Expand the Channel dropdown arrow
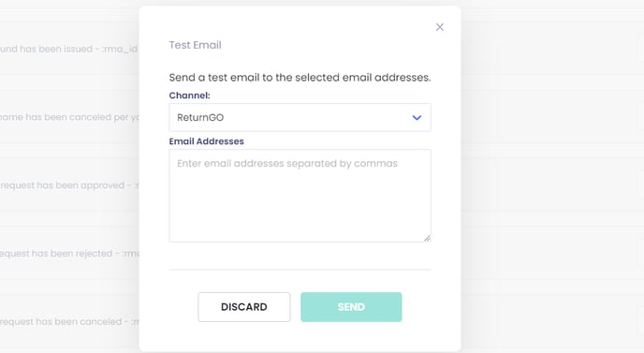644x353 pixels. point(417,118)
